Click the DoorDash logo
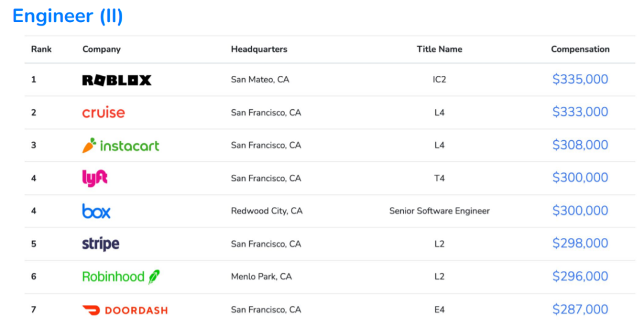The width and height of the screenshot is (644, 327). (125, 310)
